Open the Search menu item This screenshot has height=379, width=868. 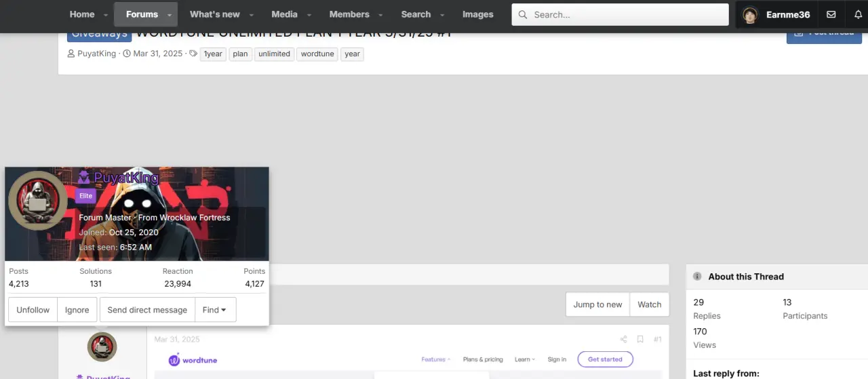coord(416,14)
